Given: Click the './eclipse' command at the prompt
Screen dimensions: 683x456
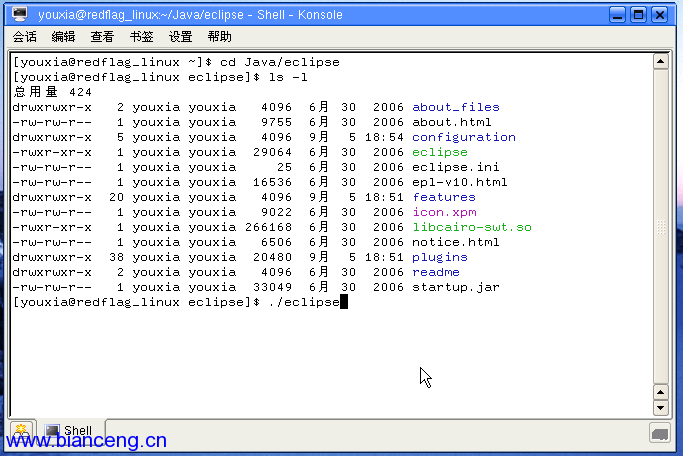Looking at the screenshot, I should 304,302.
